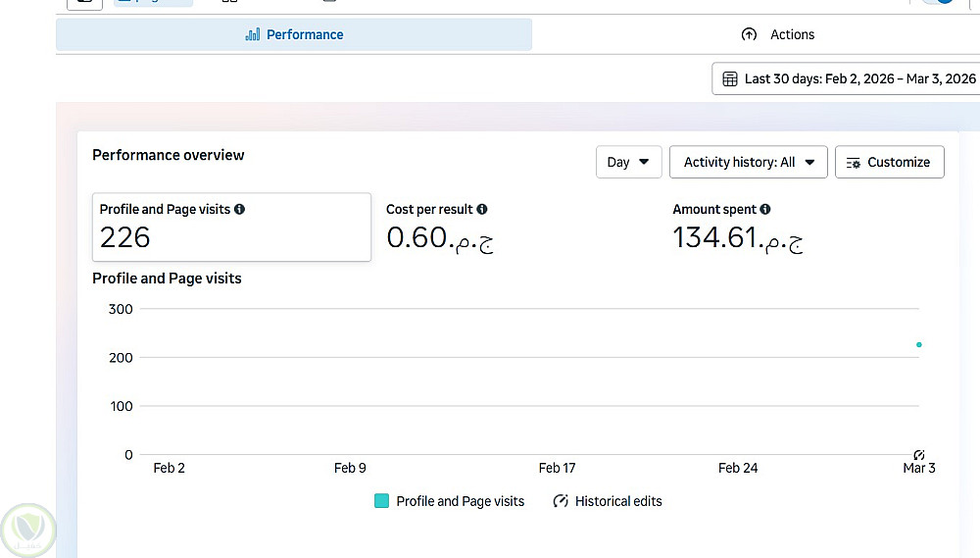Expand the Activity history: All dropdown

(749, 162)
